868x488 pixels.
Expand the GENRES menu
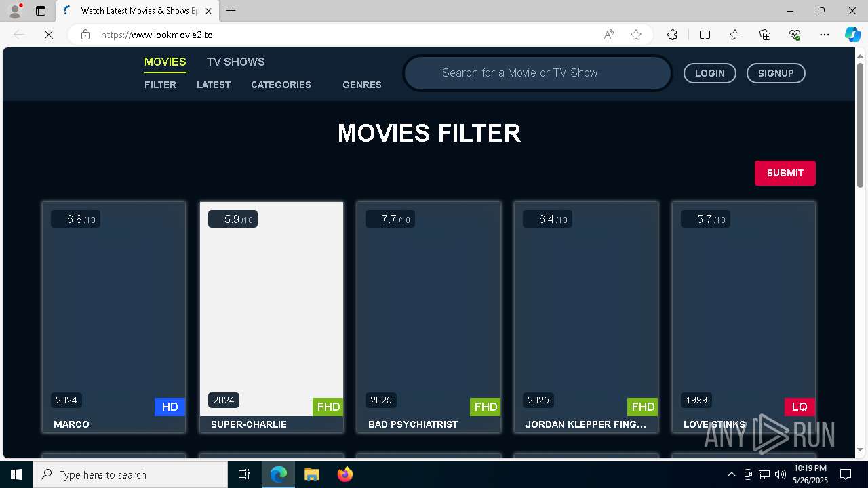362,85
